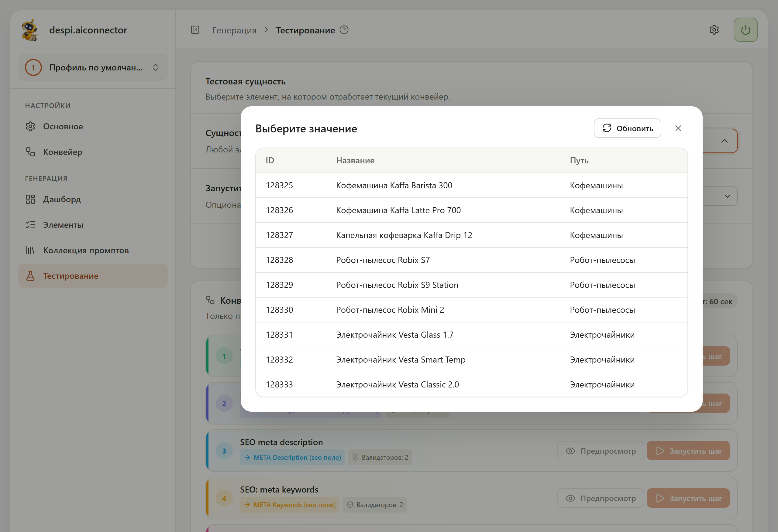Screen dimensions: 778x532
Task: Open Коллекция промптов
Action: click(93, 250)
